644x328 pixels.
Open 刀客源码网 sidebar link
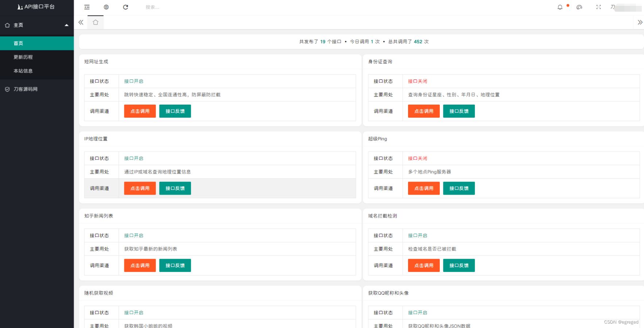tap(25, 89)
